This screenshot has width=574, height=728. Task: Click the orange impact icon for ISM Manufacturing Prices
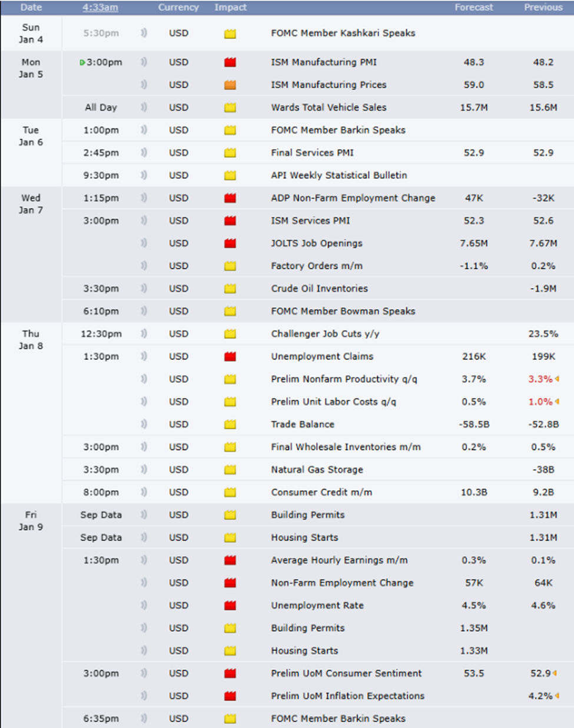pos(230,85)
